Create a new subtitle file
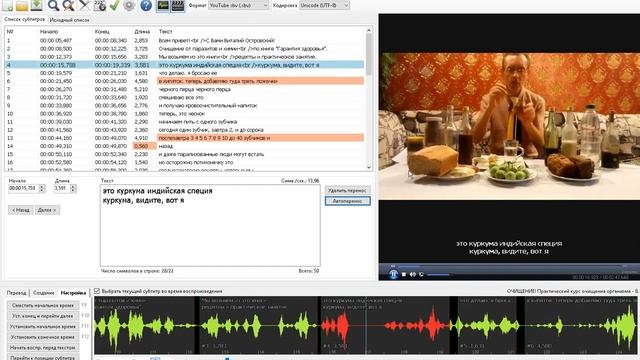640x360 pixels. point(7,5)
